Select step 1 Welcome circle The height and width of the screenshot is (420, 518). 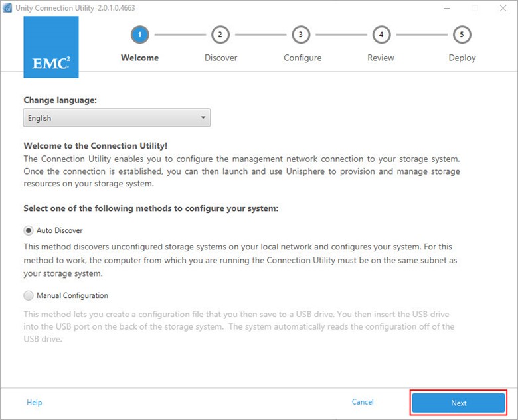[x=139, y=35]
